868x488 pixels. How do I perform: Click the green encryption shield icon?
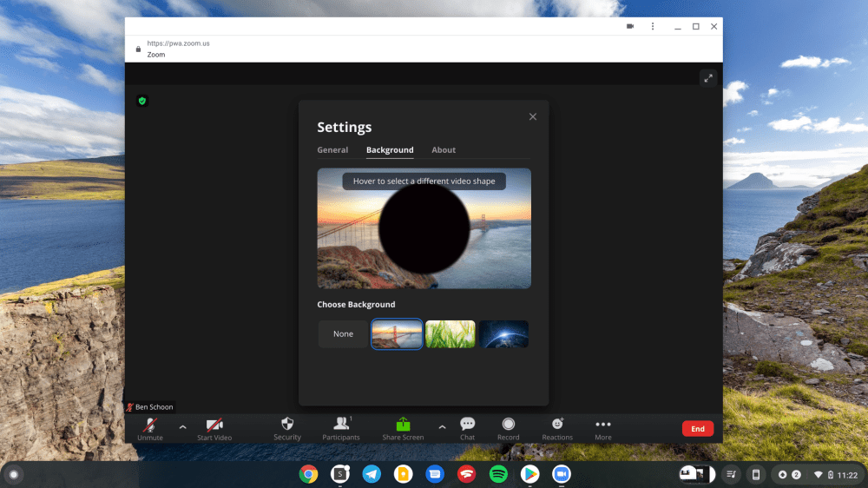142,101
